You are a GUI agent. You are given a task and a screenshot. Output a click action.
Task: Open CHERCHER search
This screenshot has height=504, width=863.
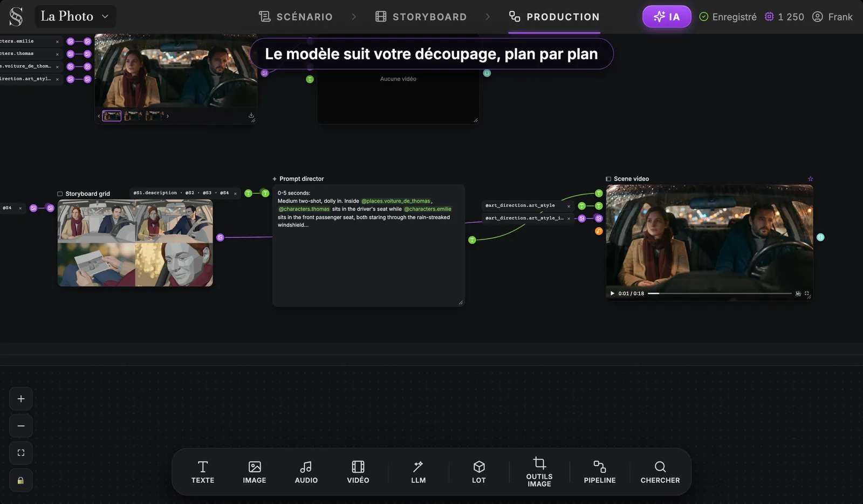(660, 472)
